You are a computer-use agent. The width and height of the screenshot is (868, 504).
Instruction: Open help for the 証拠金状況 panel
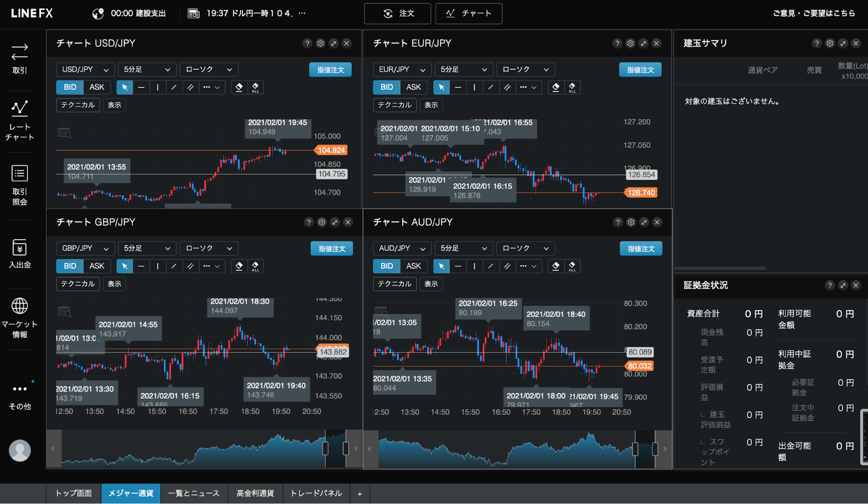pos(830,285)
